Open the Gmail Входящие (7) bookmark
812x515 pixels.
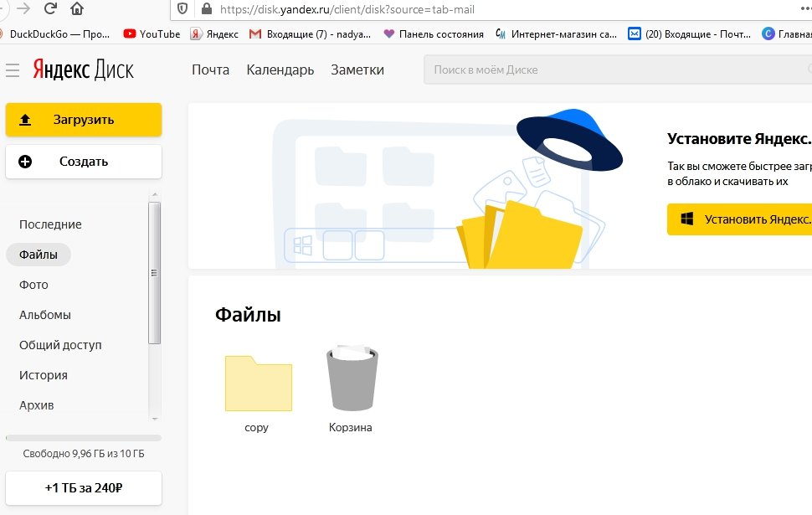click(310, 34)
